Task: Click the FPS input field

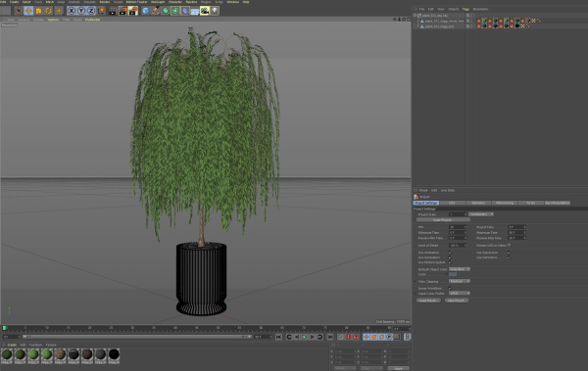Action: 458,227
